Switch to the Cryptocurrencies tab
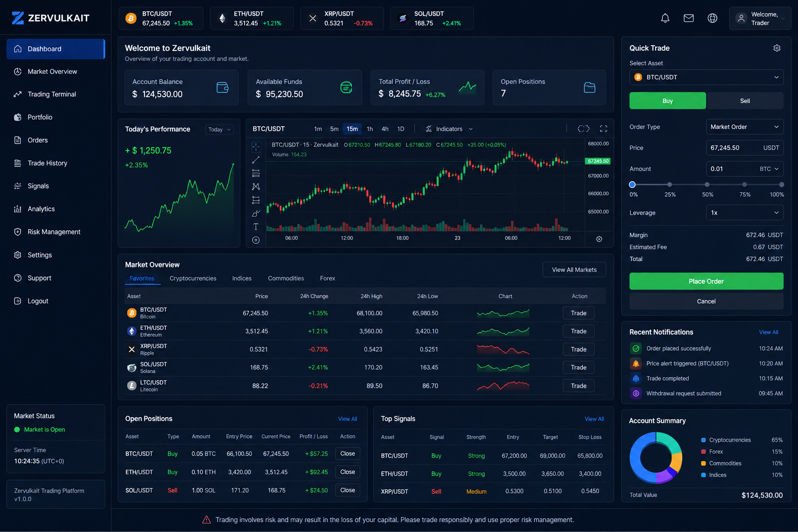798x532 pixels. tap(193, 278)
